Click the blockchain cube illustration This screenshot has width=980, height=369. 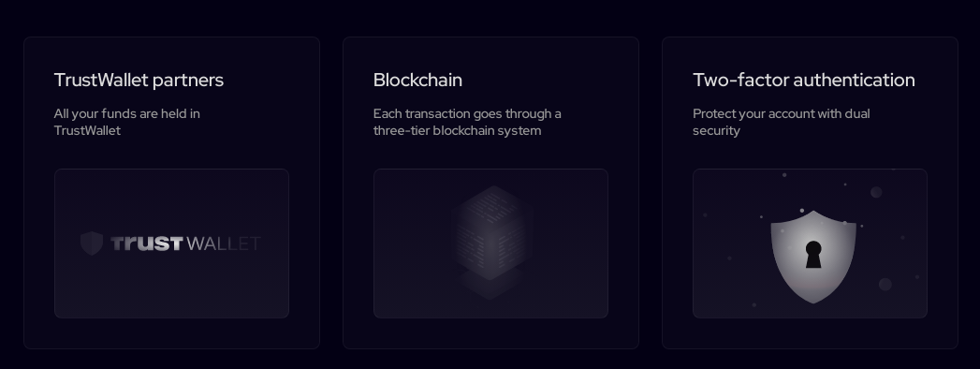pyautogui.click(x=491, y=232)
